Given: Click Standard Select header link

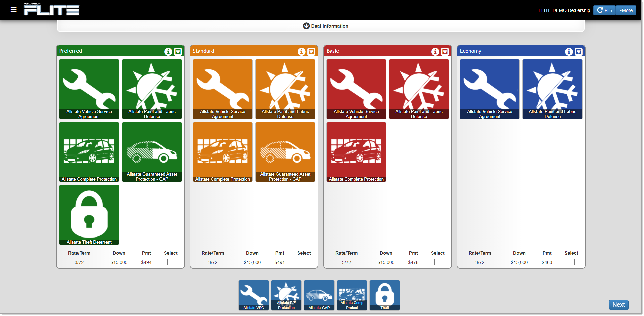Looking at the screenshot, I should [304, 253].
